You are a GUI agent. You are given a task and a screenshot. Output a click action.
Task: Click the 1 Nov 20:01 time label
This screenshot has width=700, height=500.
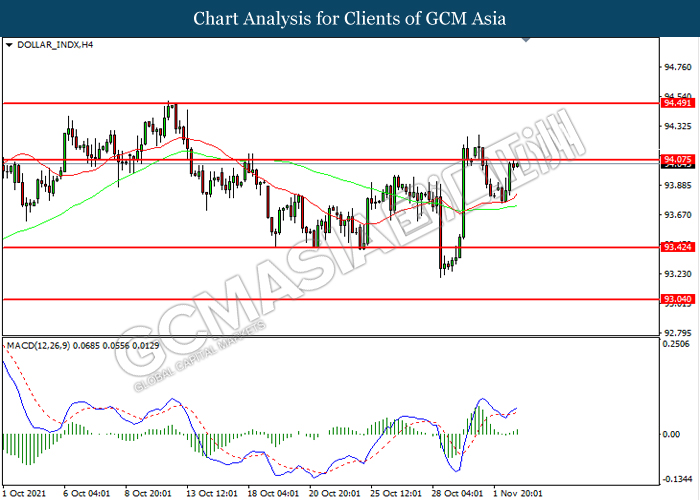coord(517,493)
